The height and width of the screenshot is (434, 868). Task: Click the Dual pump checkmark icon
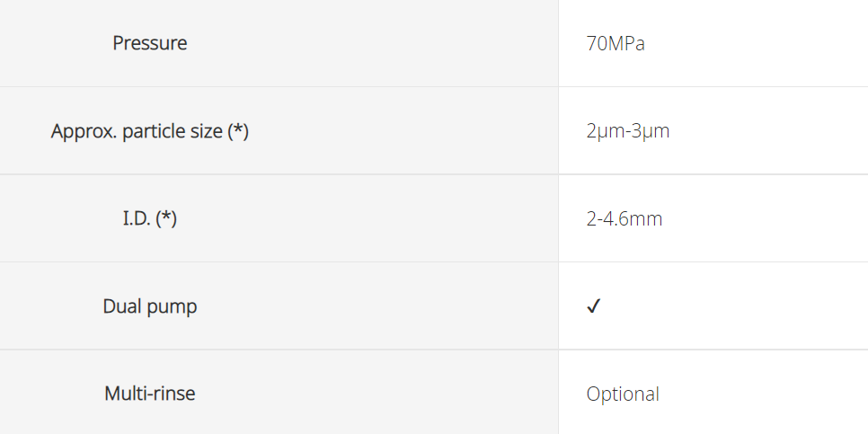[x=593, y=306]
